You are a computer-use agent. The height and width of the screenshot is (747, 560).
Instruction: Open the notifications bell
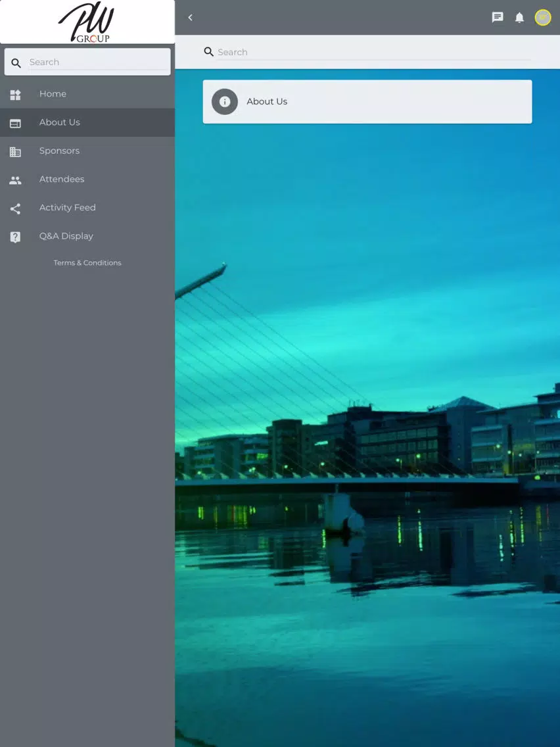coord(519,18)
